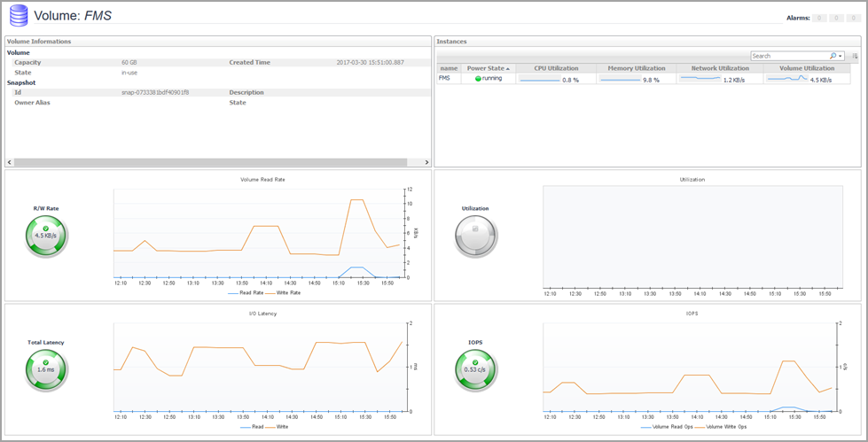Click the Memory Utilization column header

(637, 68)
